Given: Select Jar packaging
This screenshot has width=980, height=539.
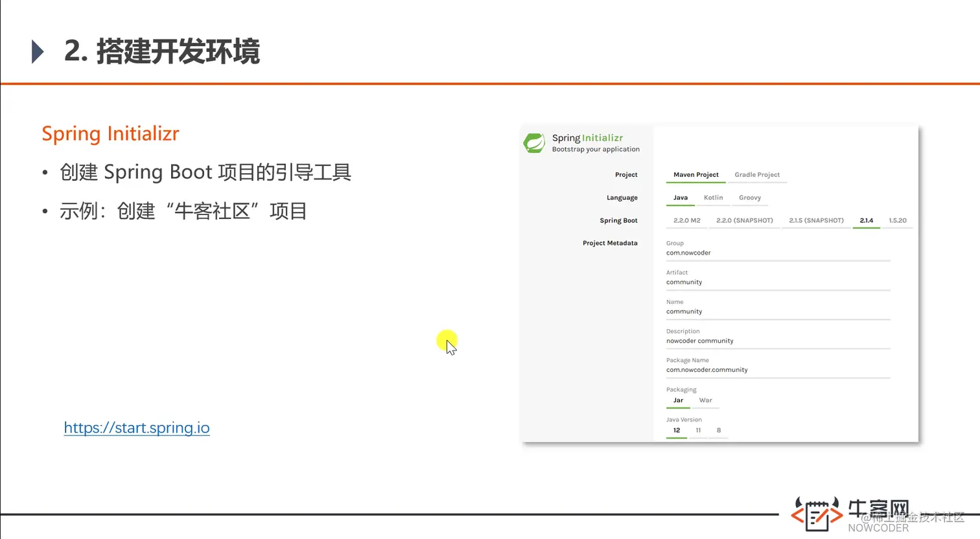Looking at the screenshot, I should coord(679,400).
